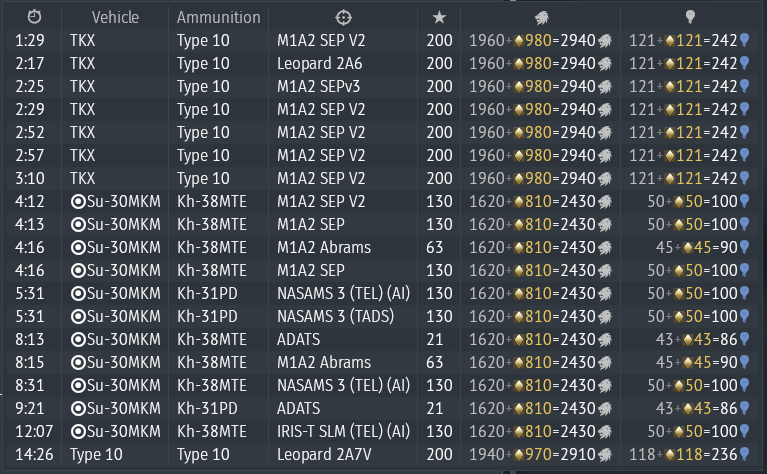The height and width of the screenshot is (474, 767).
Task: Click lion icon in the 1:29 row
Action: tap(605, 41)
